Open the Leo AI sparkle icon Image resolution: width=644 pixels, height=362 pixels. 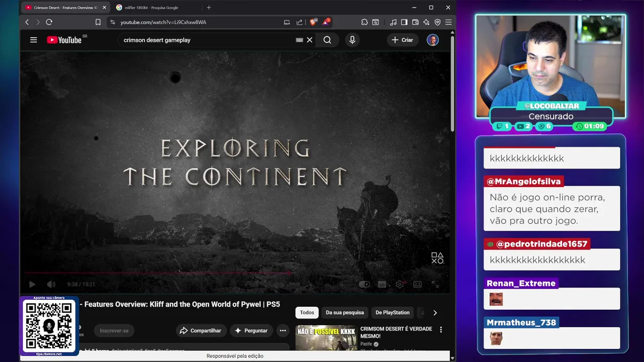tap(426, 22)
